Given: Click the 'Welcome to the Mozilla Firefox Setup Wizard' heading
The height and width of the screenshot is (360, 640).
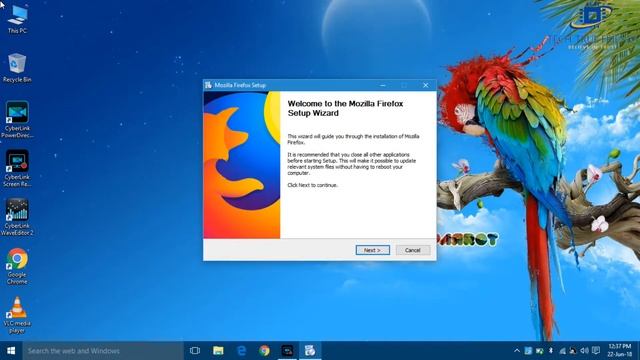Looking at the screenshot, I should pos(345,109).
